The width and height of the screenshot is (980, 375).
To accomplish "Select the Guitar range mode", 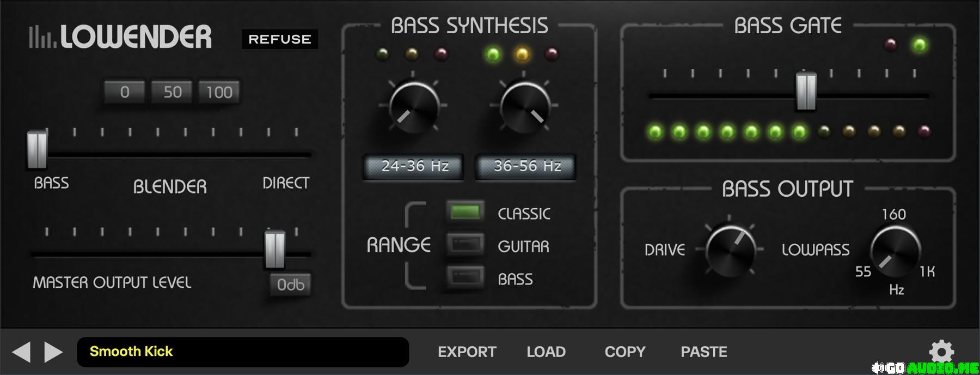I will point(465,245).
